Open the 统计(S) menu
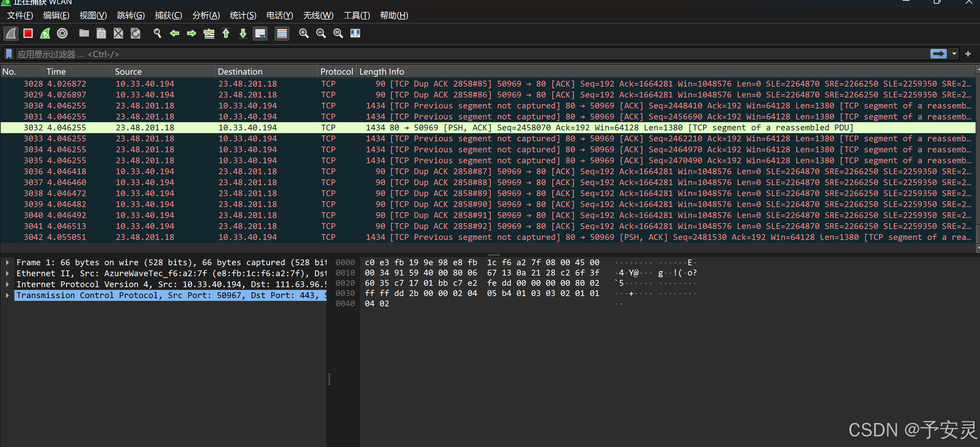The height and width of the screenshot is (447, 980). [x=243, y=16]
